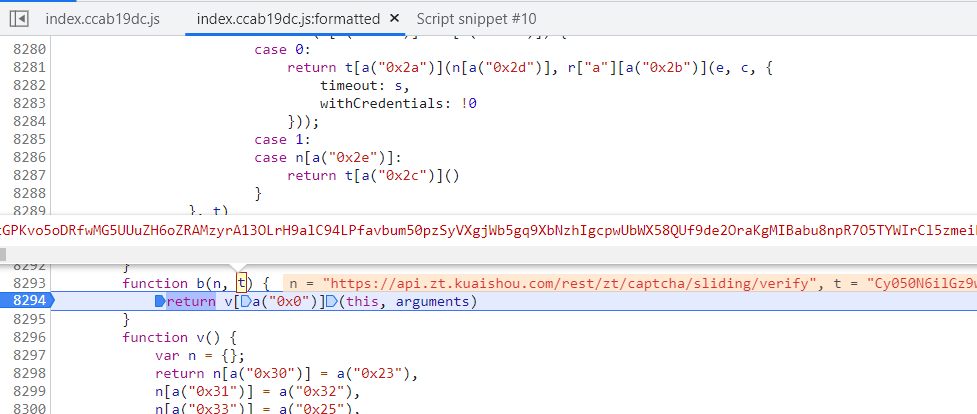Set breakpoint on line number 8285
Viewport: 977px width, 414px height.
tap(29, 139)
